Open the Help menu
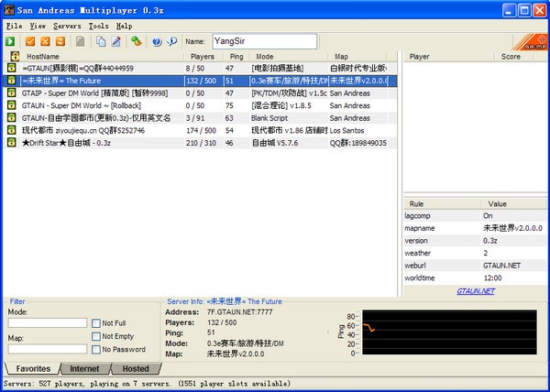The height and width of the screenshot is (392, 550). (124, 26)
